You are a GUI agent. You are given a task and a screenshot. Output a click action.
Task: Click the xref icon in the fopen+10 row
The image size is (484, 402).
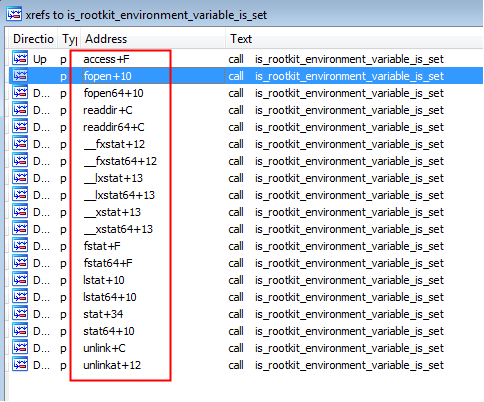pyautogui.click(x=20, y=75)
